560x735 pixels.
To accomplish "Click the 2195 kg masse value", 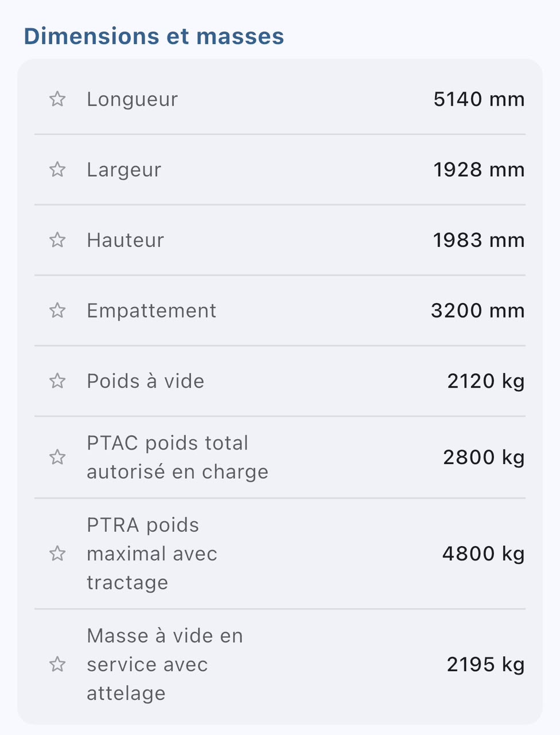I will click(x=486, y=664).
